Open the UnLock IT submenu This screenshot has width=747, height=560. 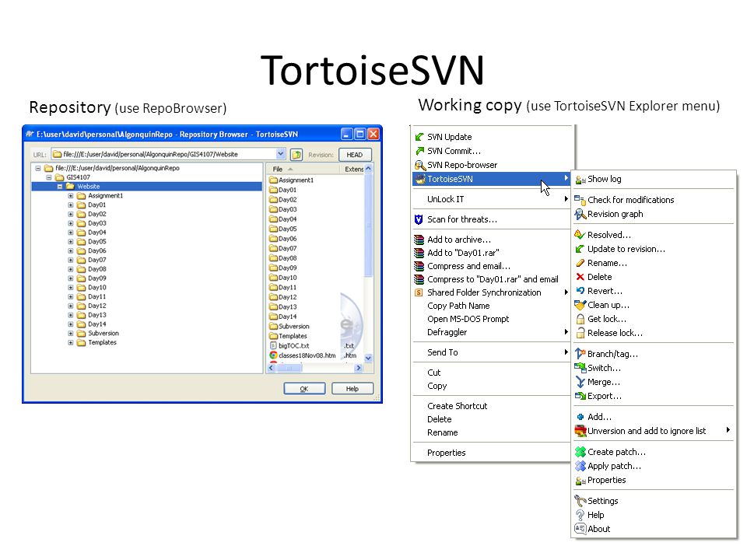(x=492, y=199)
